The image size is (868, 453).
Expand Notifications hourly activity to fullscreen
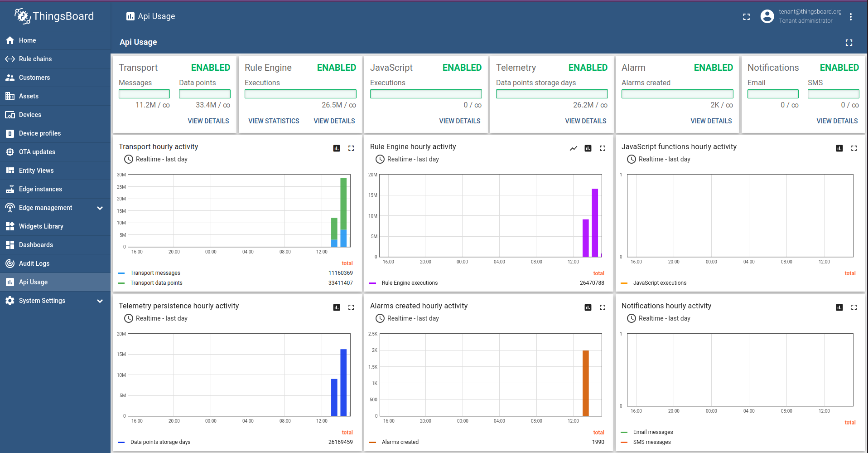854,307
